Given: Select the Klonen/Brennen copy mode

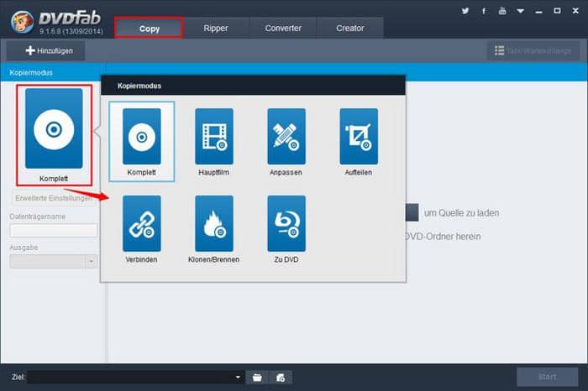Looking at the screenshot, I should 213,229.
